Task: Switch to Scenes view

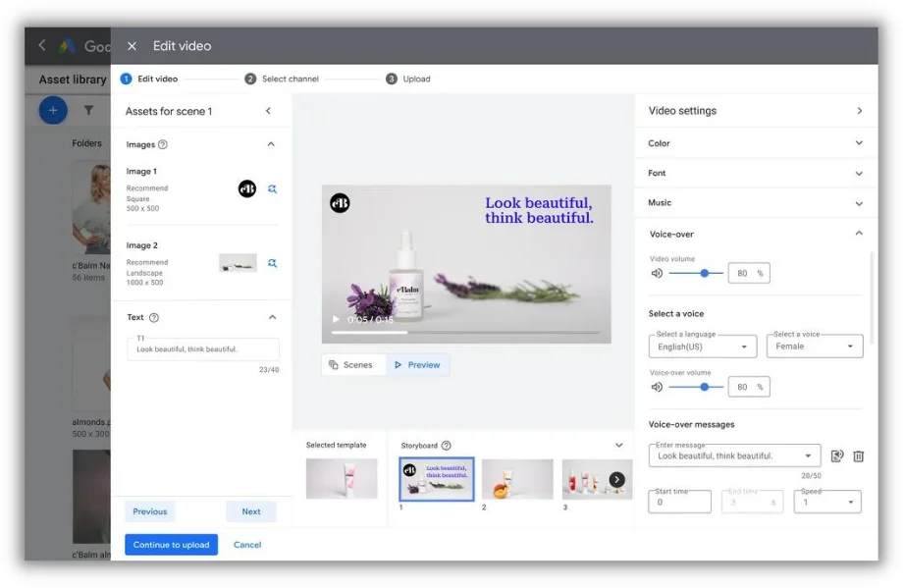Action: pyautogui.click(x=351, y=365)
